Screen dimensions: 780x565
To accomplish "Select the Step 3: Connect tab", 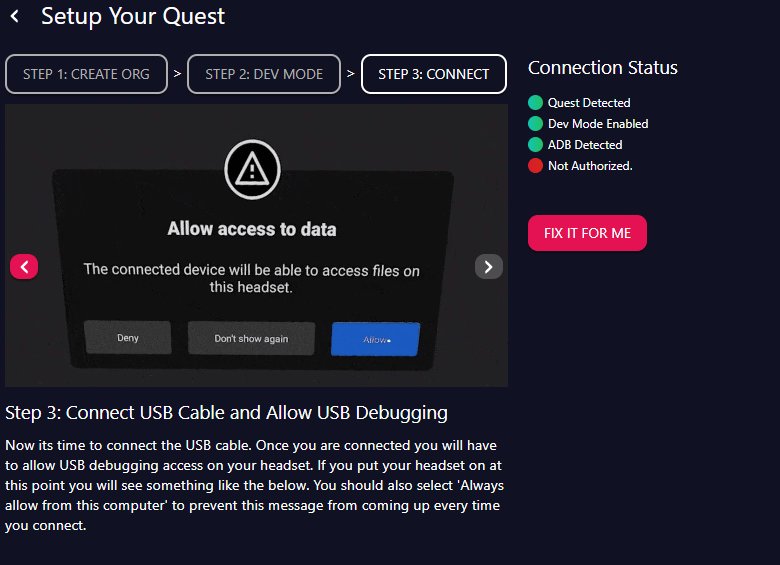I will pos(433,74).
